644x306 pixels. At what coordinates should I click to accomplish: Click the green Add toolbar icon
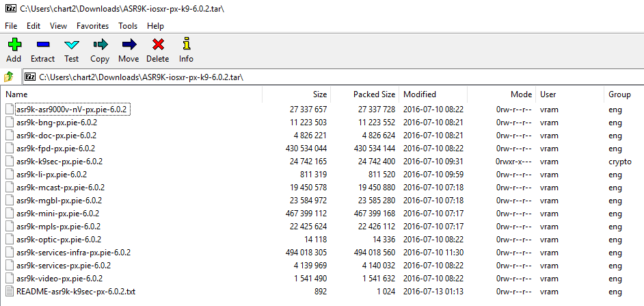click(x=14, y=45)
